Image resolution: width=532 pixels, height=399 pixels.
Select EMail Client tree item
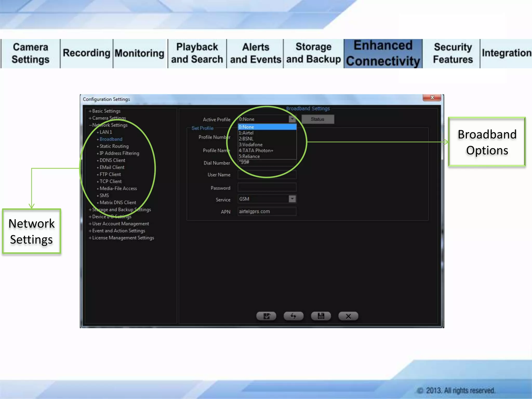112,167
